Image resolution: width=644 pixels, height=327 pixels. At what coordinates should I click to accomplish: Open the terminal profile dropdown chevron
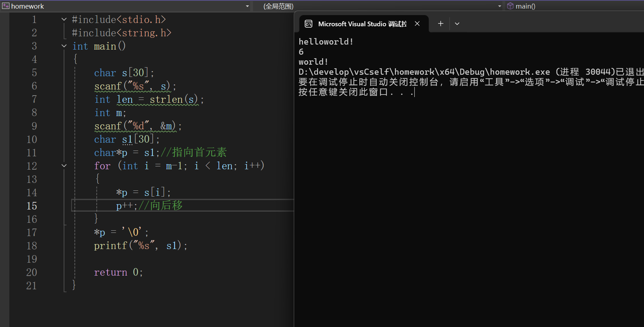point(457,24)
